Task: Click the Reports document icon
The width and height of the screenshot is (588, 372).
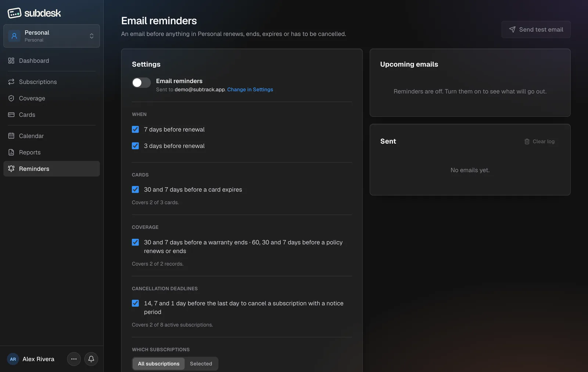Action: (11, 153)
